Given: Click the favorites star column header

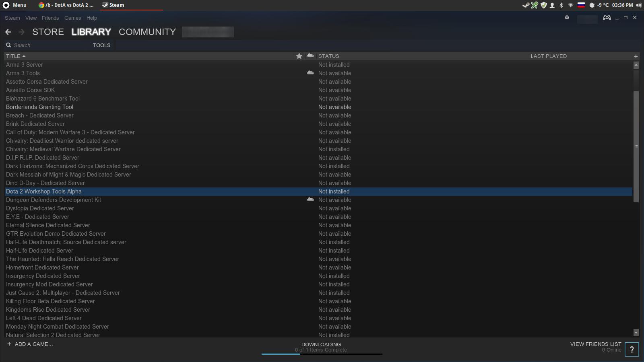Looking at the screenshot, I should (x=299, y=56).
